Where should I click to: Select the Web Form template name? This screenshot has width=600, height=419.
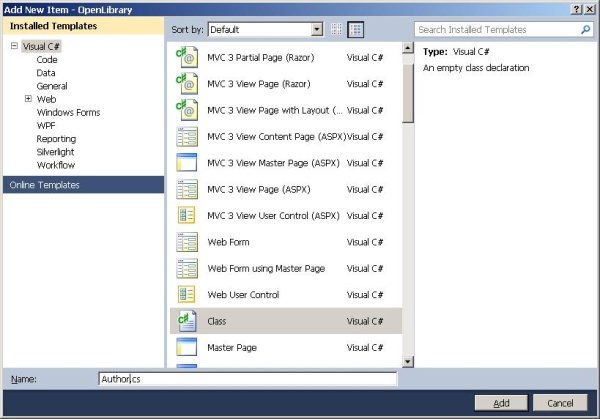tap(228, 242)
